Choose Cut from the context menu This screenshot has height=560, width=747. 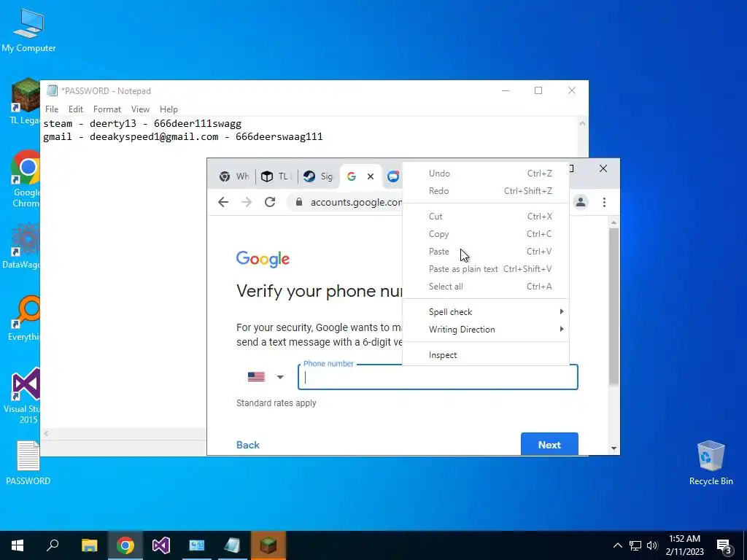486,216
